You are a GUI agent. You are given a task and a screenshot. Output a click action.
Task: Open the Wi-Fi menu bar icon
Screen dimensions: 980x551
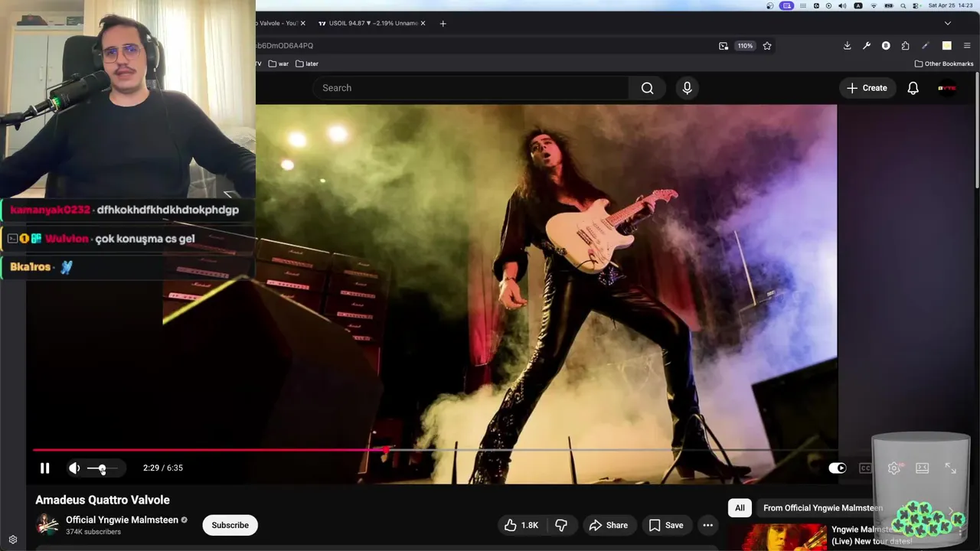[874, 5]
